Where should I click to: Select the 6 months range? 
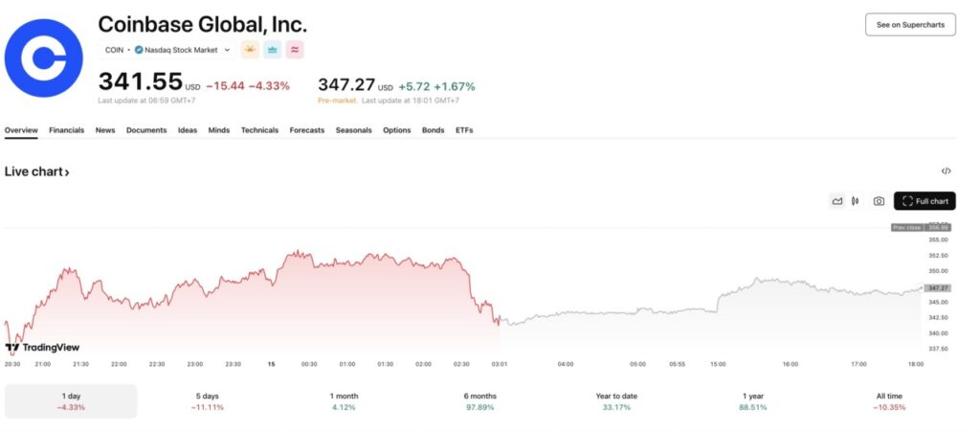pos(479,401)
